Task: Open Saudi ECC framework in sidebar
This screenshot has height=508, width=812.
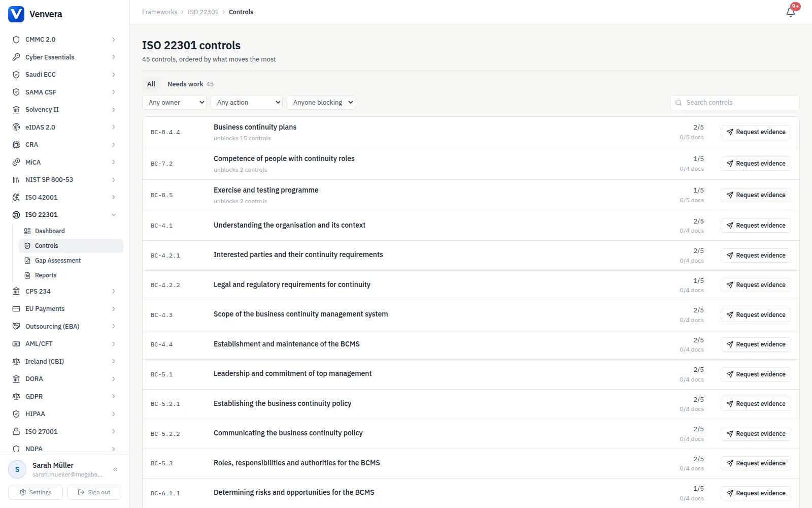Action: point(64,75)
